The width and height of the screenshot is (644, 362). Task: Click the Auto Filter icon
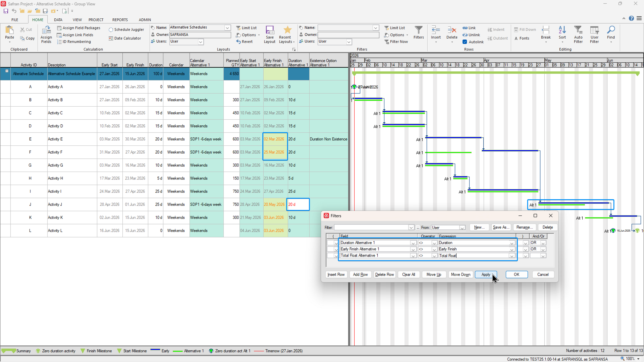tap(578, 30)
